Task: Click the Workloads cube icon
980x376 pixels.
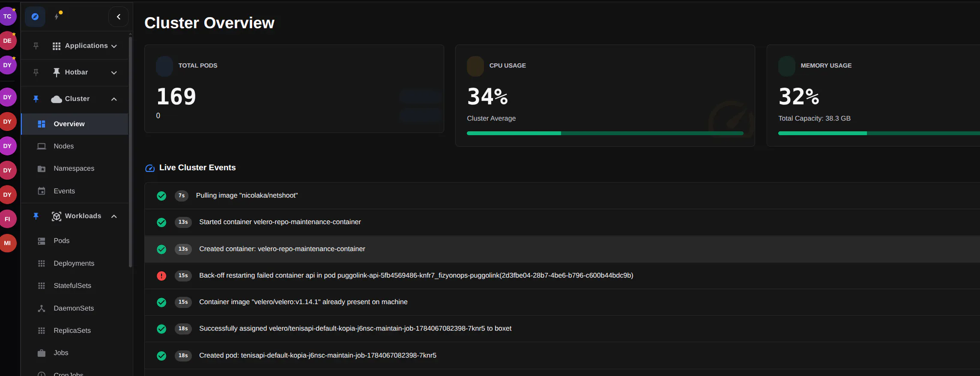Action: 57,216
